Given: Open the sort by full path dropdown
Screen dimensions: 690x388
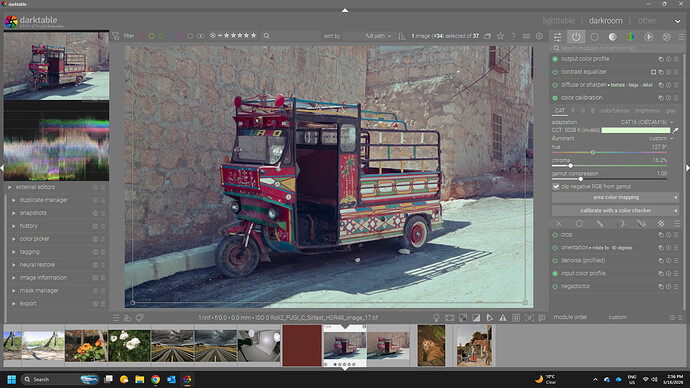Looking at the screenshot, I should tap(378, 36).
